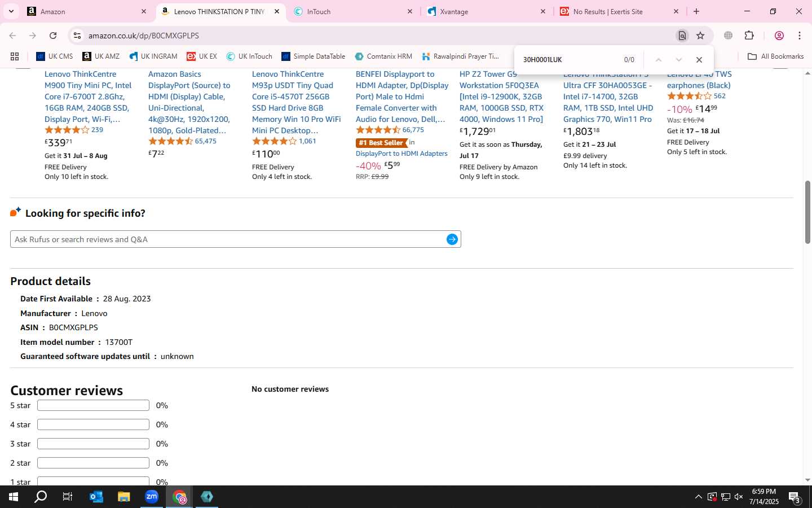Image resolution: width=812 pixels, height=508 pixels.
Task: Switch to No Results Exertis Site tab
Action: coord(619,11)
